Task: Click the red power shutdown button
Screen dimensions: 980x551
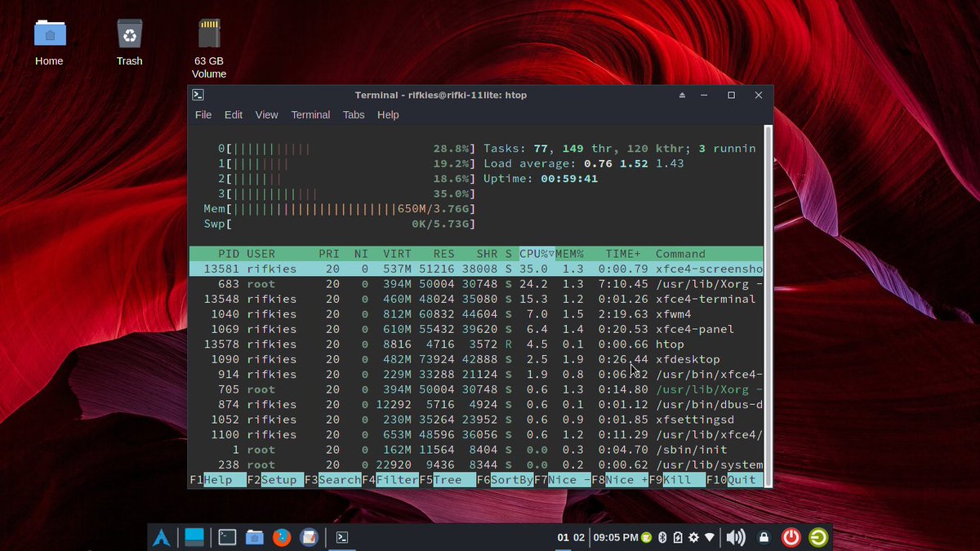Action: point(791,537)
